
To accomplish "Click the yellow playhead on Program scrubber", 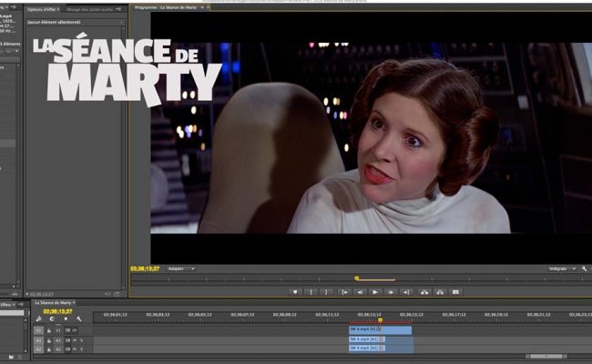I will (x=357, y=278).
